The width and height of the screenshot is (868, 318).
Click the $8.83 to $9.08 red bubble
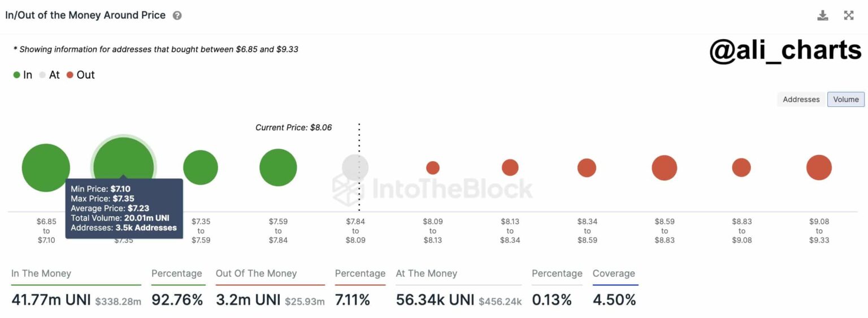click(741, 167)
